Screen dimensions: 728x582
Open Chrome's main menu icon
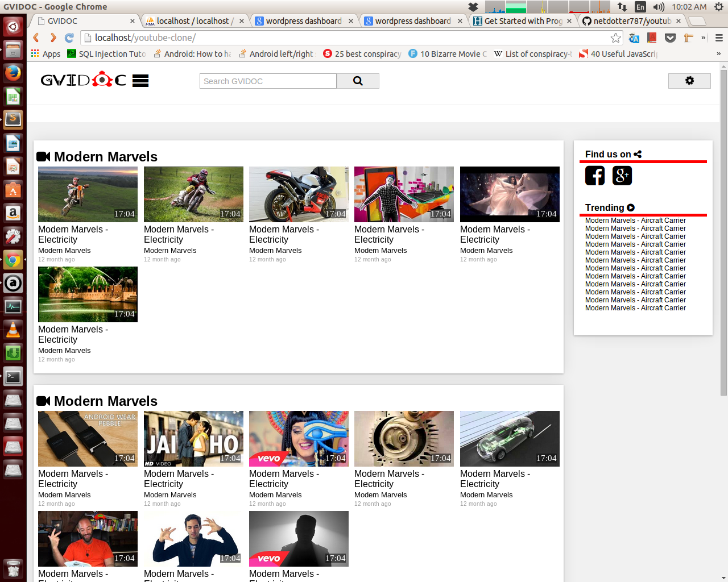(719, 38)
